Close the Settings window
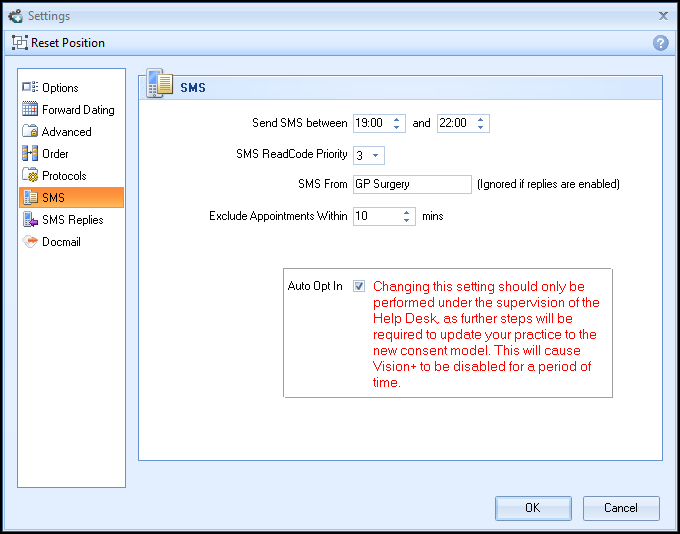 click(x=663, y=15)
